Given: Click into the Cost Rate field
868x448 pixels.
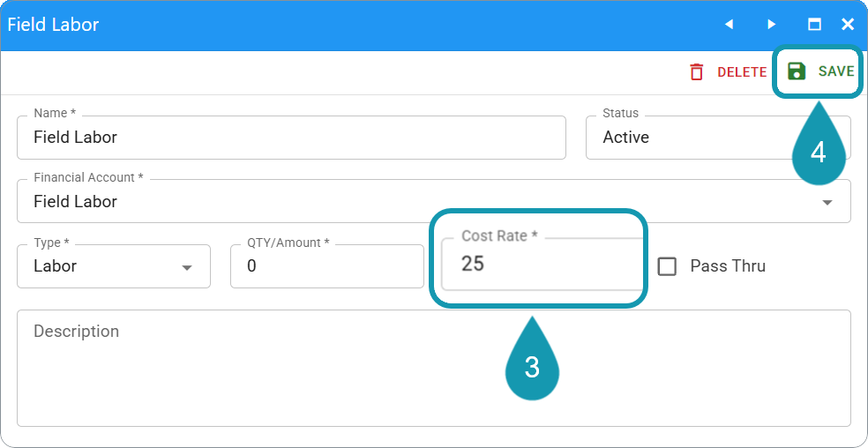Looking at the screenshot, I should pos(542,265).
